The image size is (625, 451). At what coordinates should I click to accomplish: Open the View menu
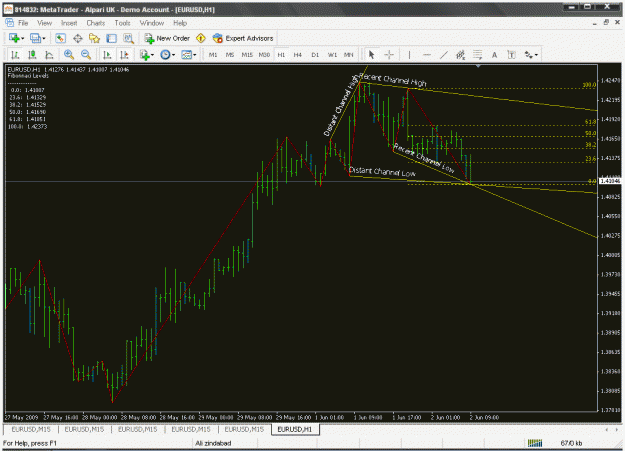[45, 23]
